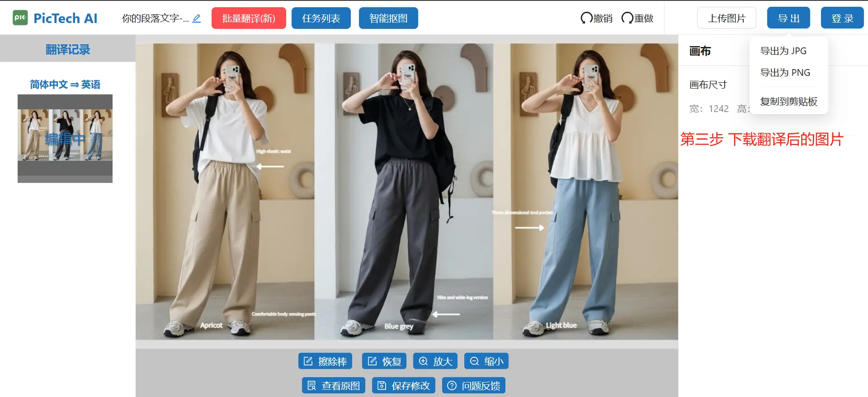Viewport: 868px width, 397px height.
Task: Select the translated image thumbnail in records
Action: [65, 139]
